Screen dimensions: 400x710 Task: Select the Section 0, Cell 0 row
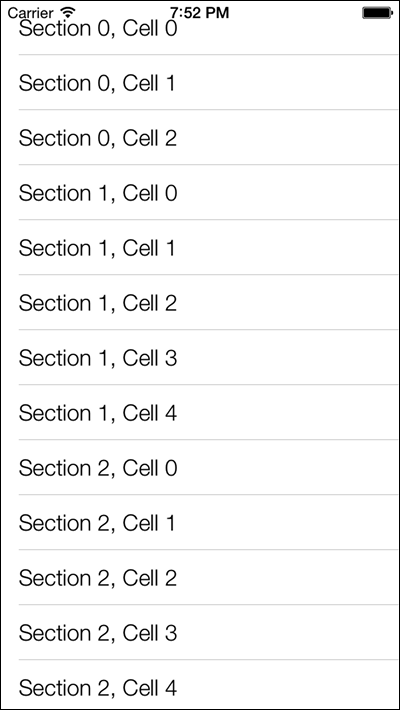pyautogui.click(x=200, y=28)
